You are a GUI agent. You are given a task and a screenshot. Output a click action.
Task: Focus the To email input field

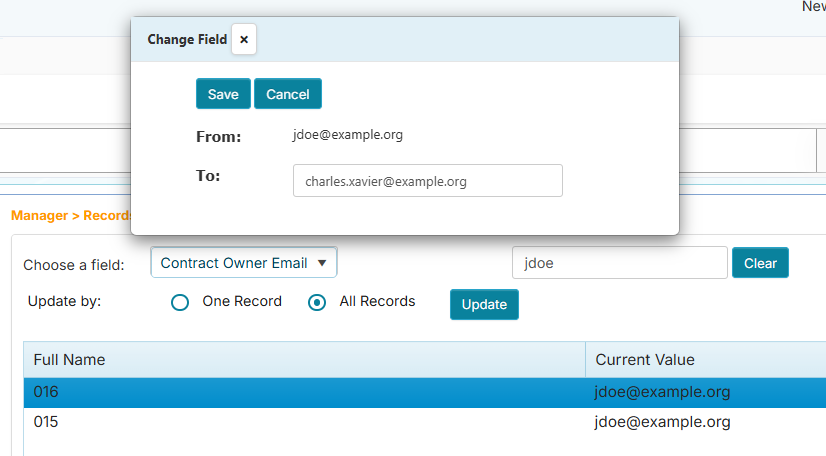(427, 181)
